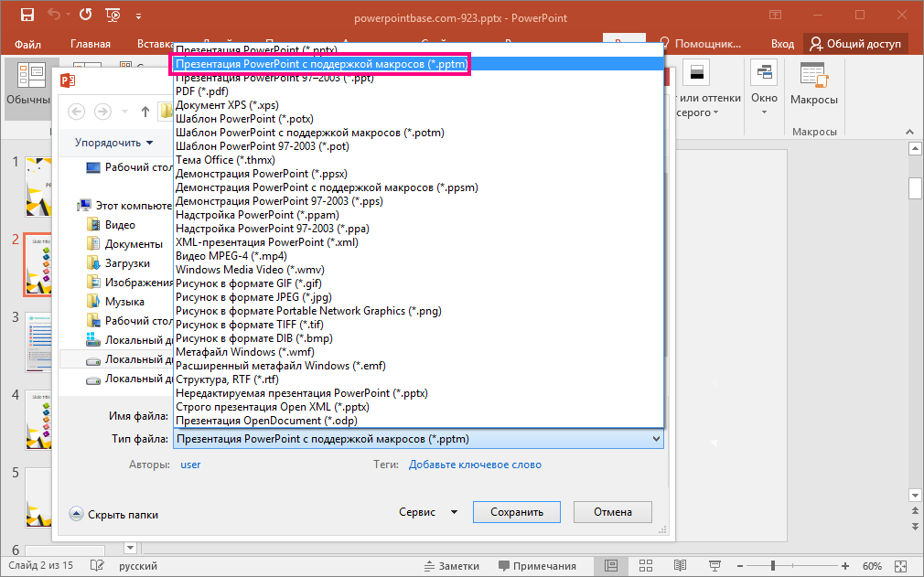Click Скрыть папки to hide folders
The height and width of the screenshot is (577, 924).
(x=113, y=514)
